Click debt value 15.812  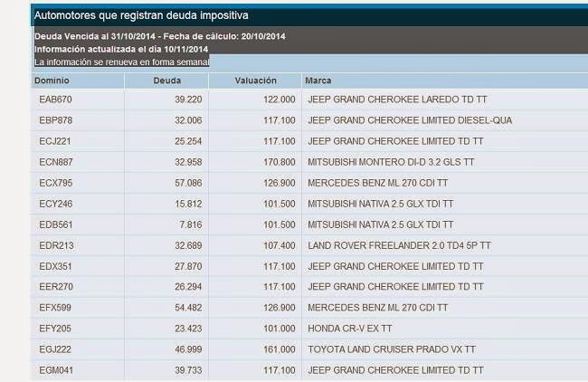(x=188, y=205)
